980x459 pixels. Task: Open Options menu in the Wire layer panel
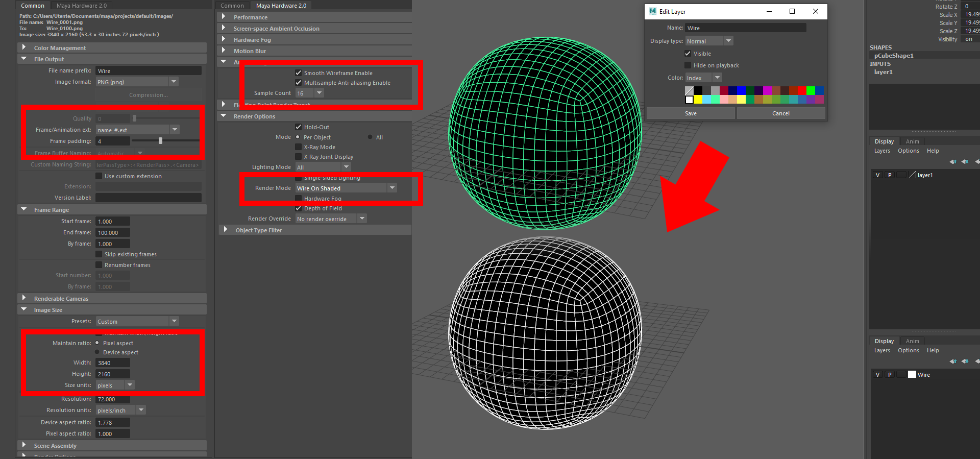909,350
